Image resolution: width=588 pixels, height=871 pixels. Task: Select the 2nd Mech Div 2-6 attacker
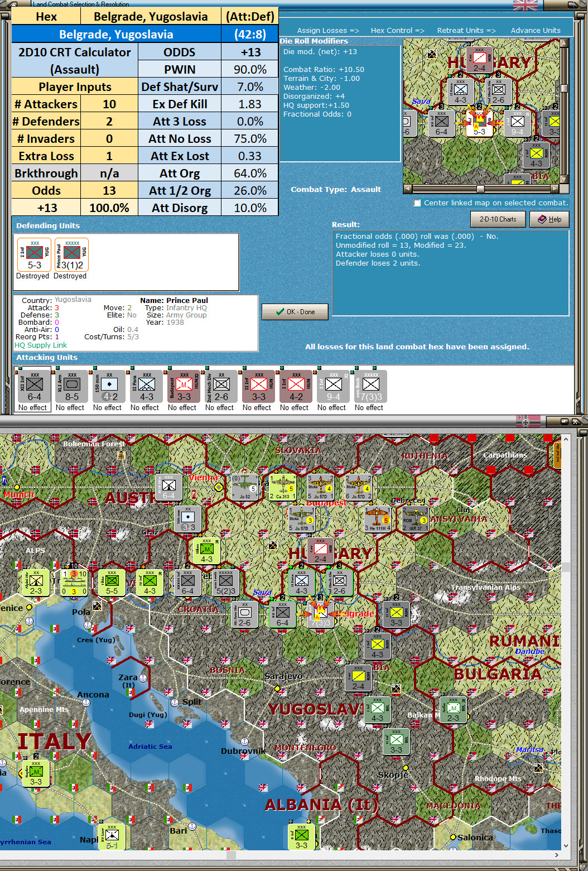coord(221,386)
